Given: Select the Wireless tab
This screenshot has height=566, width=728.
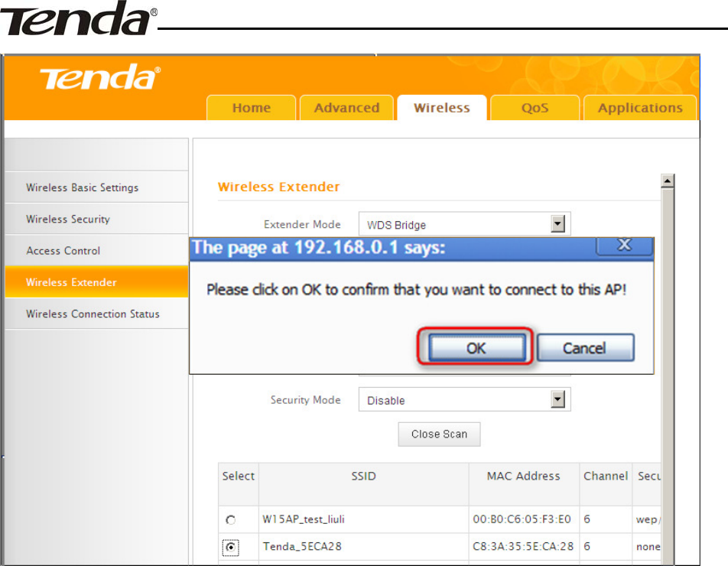Looking at the screenshot, I should [442, 108].
